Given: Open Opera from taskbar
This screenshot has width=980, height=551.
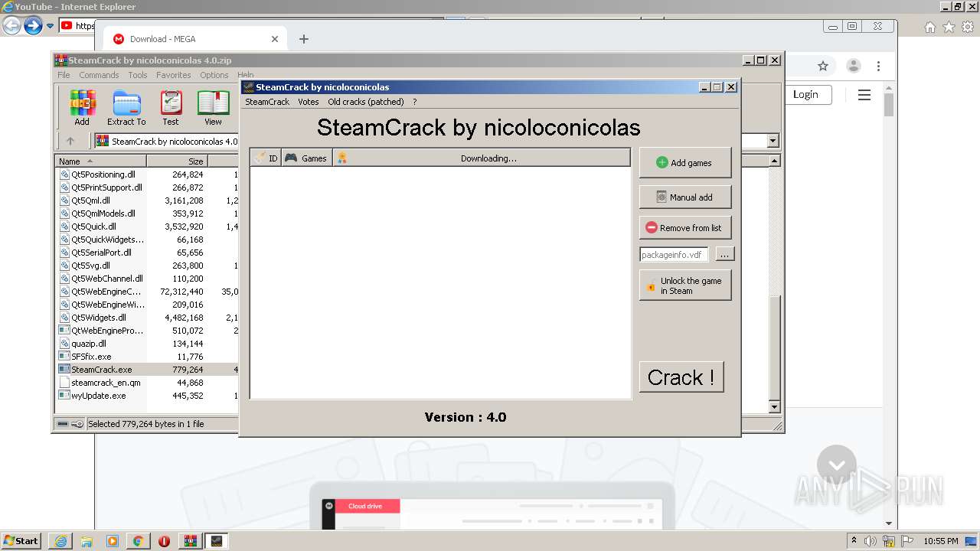Looking at the screenshot, I should pos(164,541).
